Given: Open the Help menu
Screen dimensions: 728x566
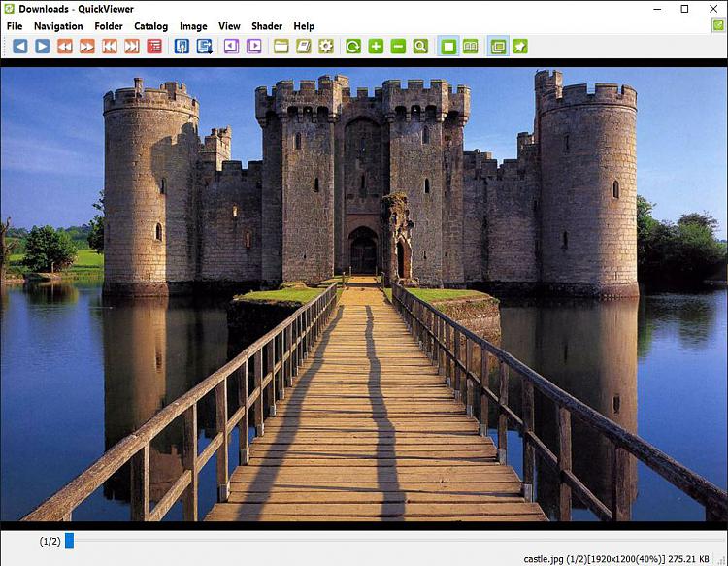Looking at the screenshot, I should pos(304,26).
